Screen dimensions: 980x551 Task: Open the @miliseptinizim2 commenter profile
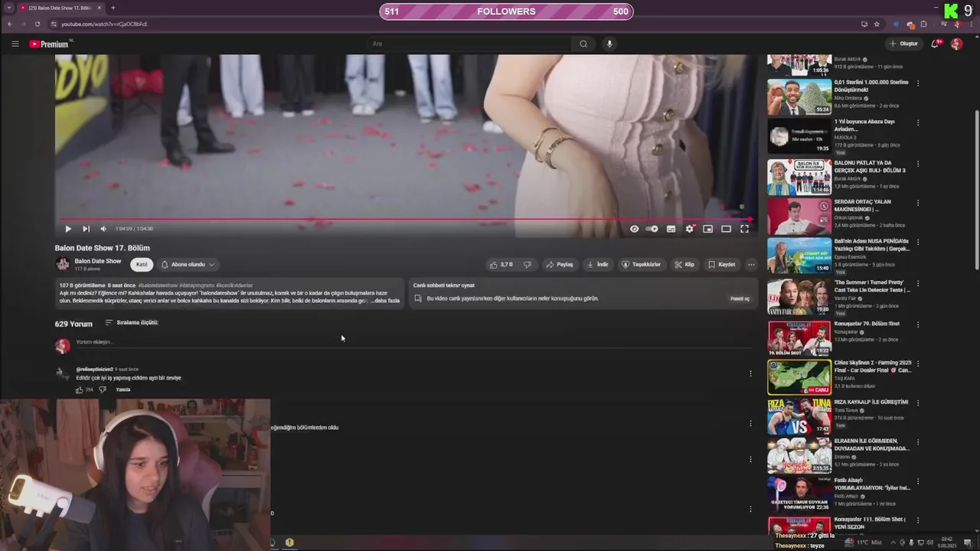point(94,370)
